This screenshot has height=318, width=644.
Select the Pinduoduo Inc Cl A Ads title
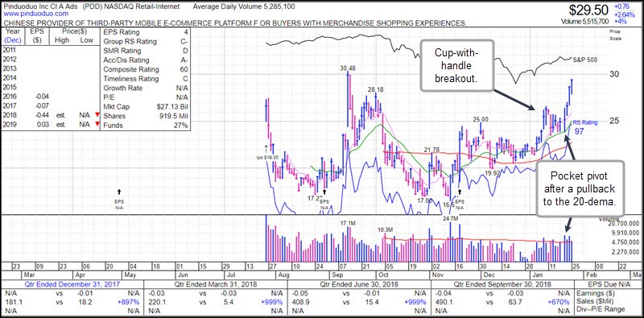[42, 6]
